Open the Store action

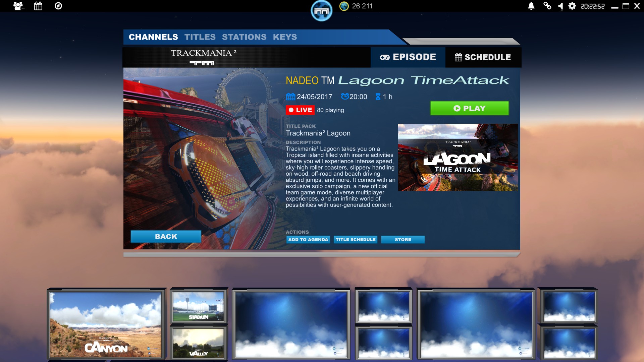(x=403, y=240)
